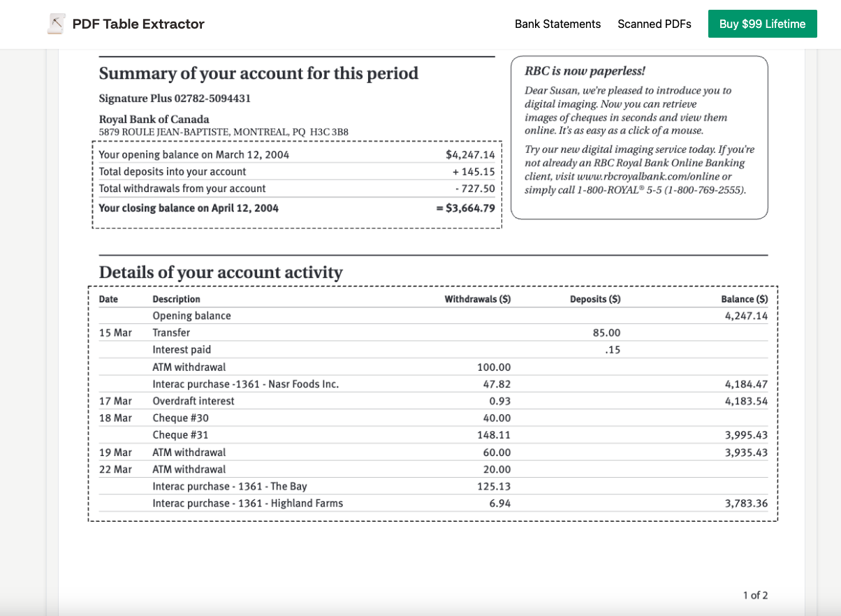
Task: Select Interac purchase Nasr Foods Inc. row
Action: point(433,384)
